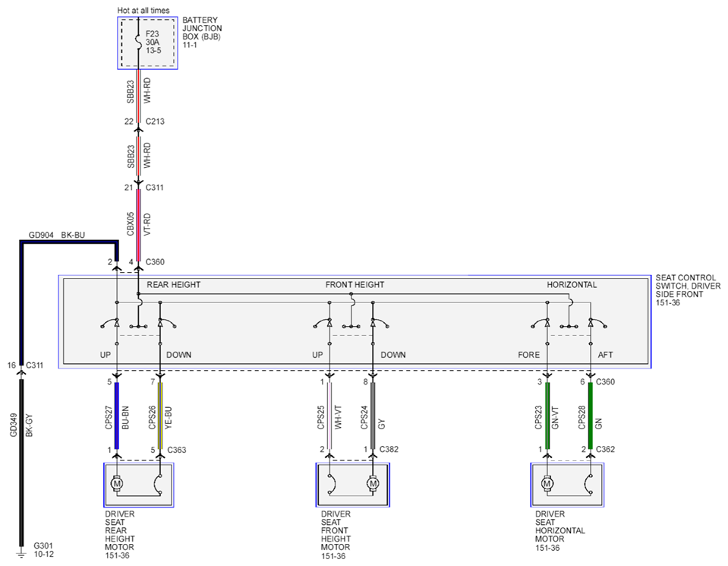Click the SEAT CONTROL SWITCH, DRIVER SIDE FRONT label

pos(688,286)
